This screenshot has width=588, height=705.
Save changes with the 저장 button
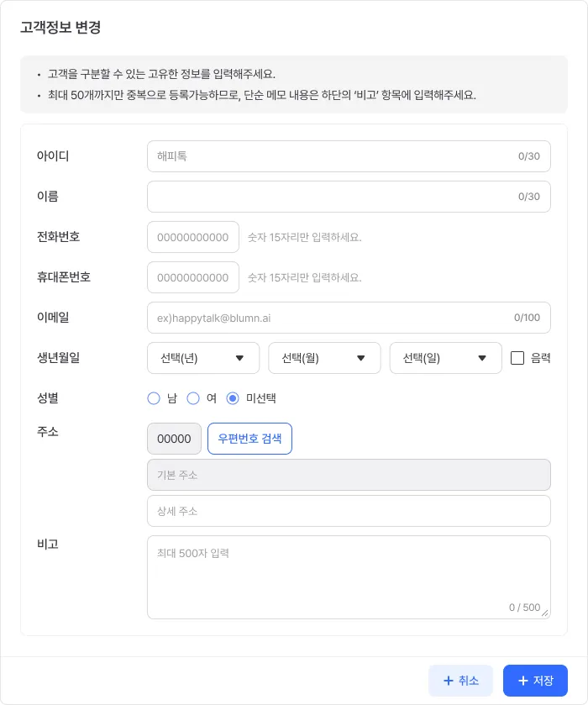point(535,681)
